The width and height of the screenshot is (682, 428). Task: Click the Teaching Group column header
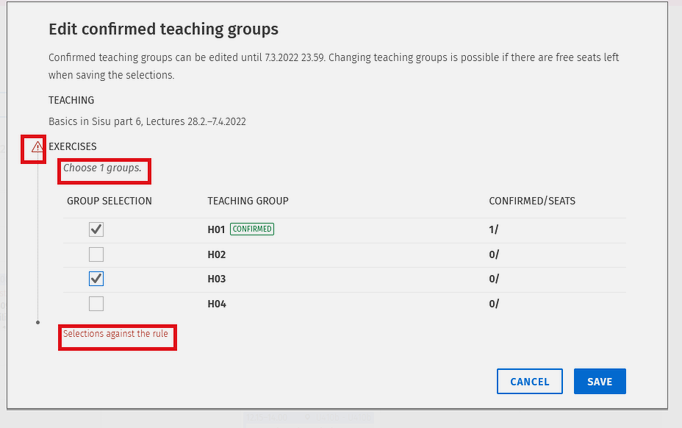[248, 201]
